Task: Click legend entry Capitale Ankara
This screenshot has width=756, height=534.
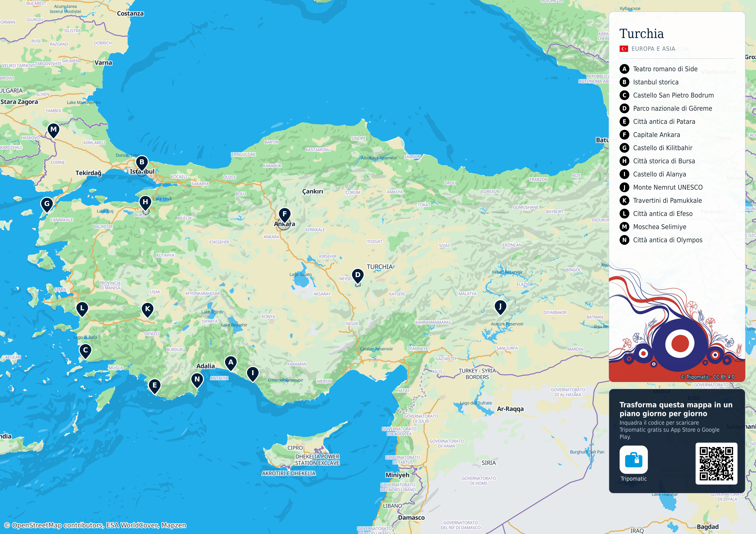Action: (x=650, y=135)
